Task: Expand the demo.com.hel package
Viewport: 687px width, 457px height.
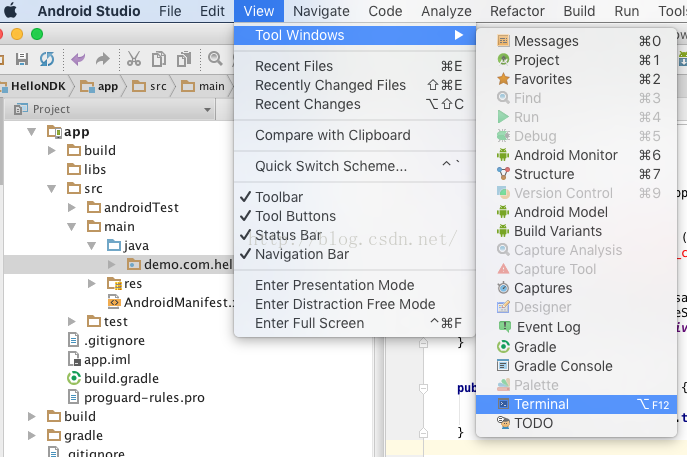Action: (112, 265)
